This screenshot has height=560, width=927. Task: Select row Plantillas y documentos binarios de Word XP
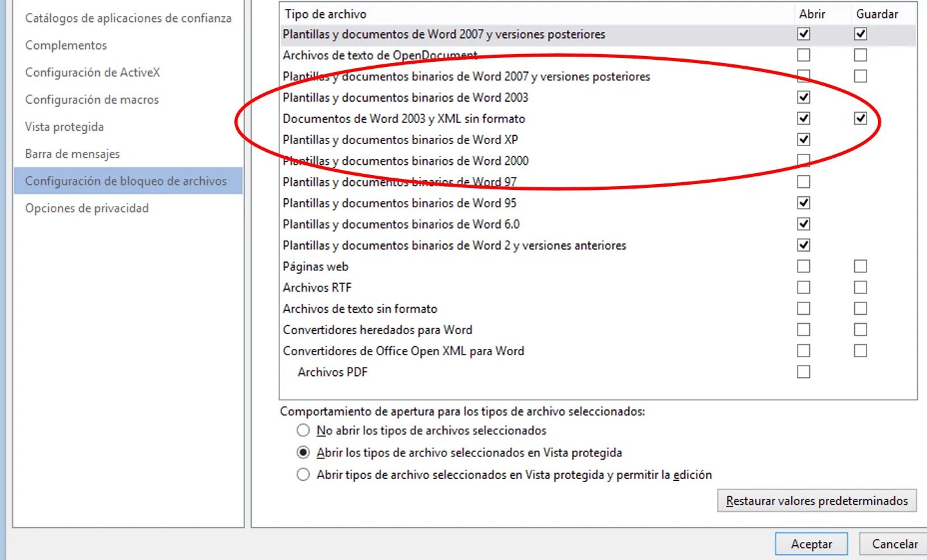[400, 140]
